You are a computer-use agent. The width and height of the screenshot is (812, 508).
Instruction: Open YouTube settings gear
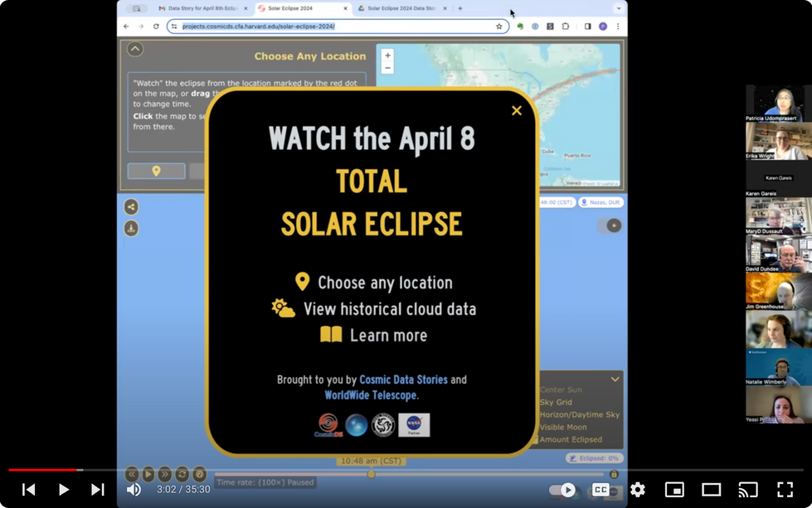pyautogui.click(x=638, y=490)
